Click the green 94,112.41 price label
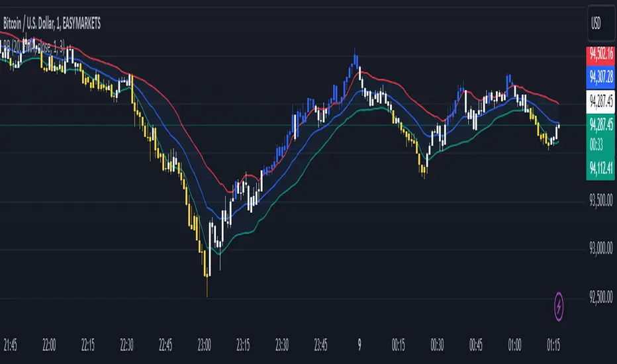The image size is (617, 364). click(601, 166)
